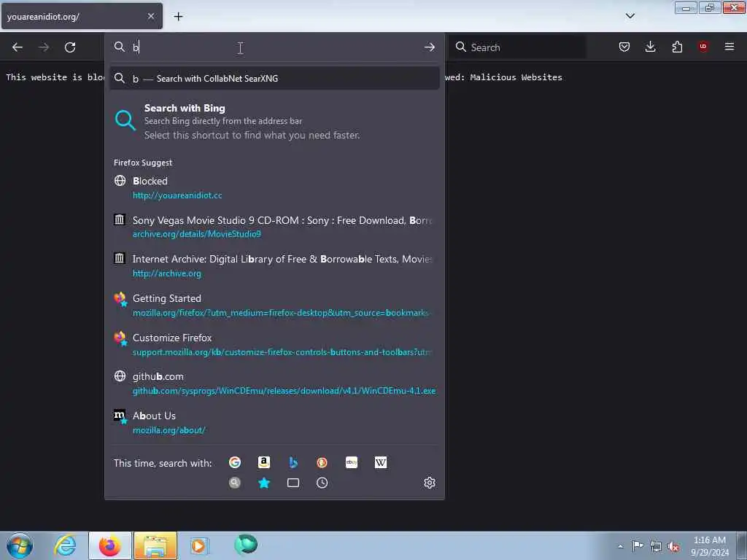This screenshot has height=560, width=747.
Task: Click the go arrow in the address bar
Action: pyautogui.click(x=429, y=47)
